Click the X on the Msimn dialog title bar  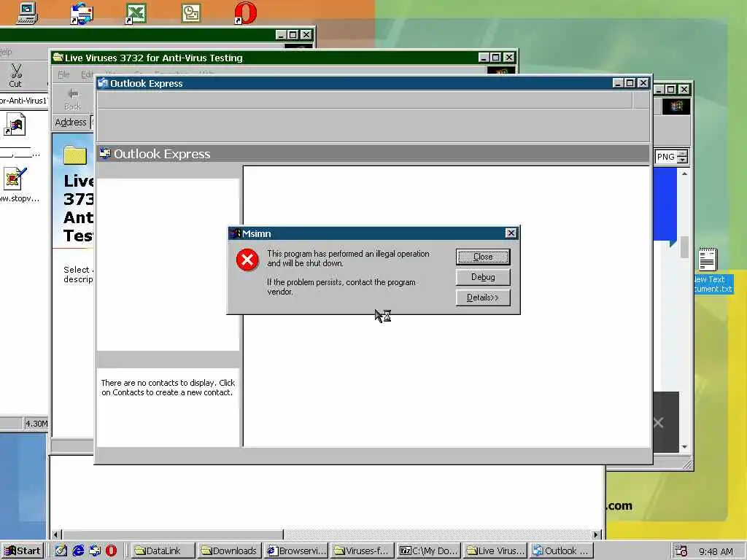click(x=511, y=233)
